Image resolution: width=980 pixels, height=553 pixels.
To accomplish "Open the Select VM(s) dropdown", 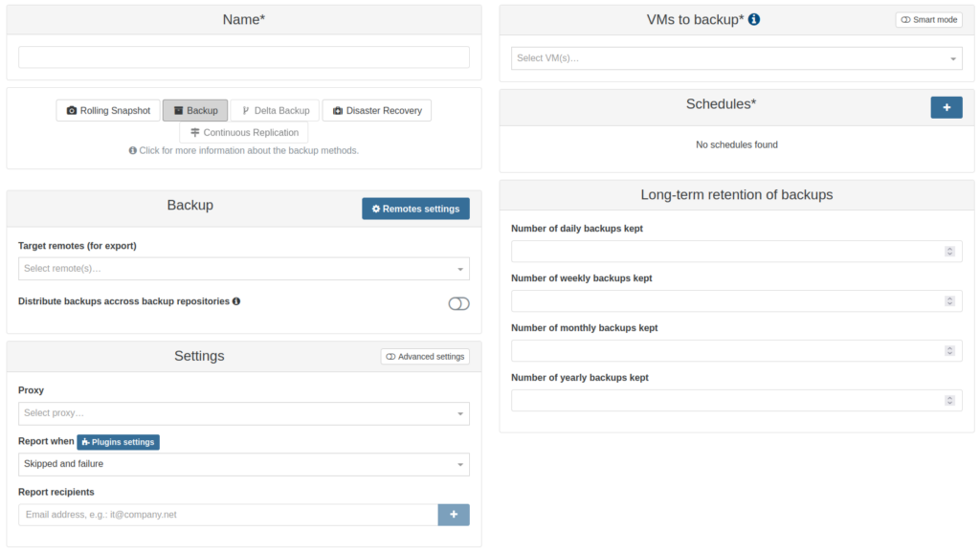I will coord(736,58).
